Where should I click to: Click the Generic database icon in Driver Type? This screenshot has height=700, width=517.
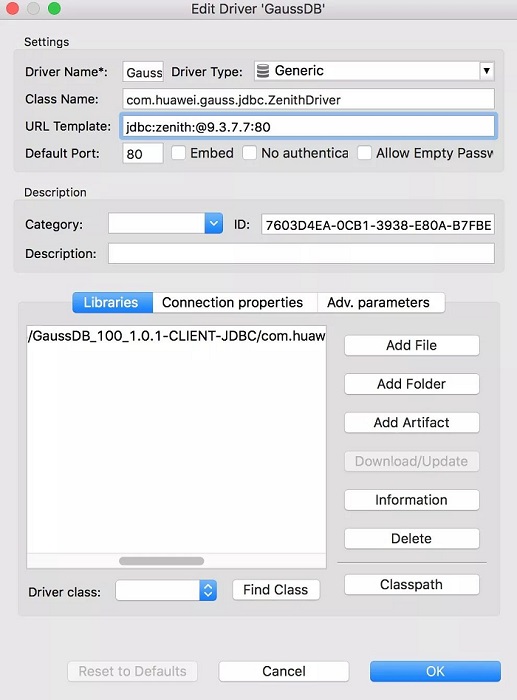[x=263, y=71]
